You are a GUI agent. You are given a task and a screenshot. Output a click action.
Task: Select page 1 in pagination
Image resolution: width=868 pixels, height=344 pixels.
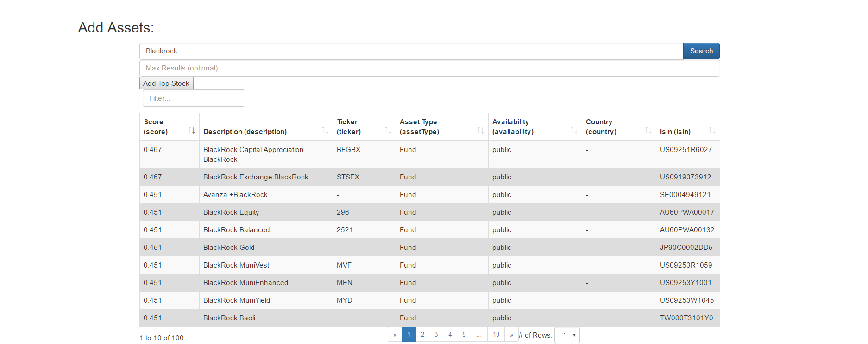409,334
